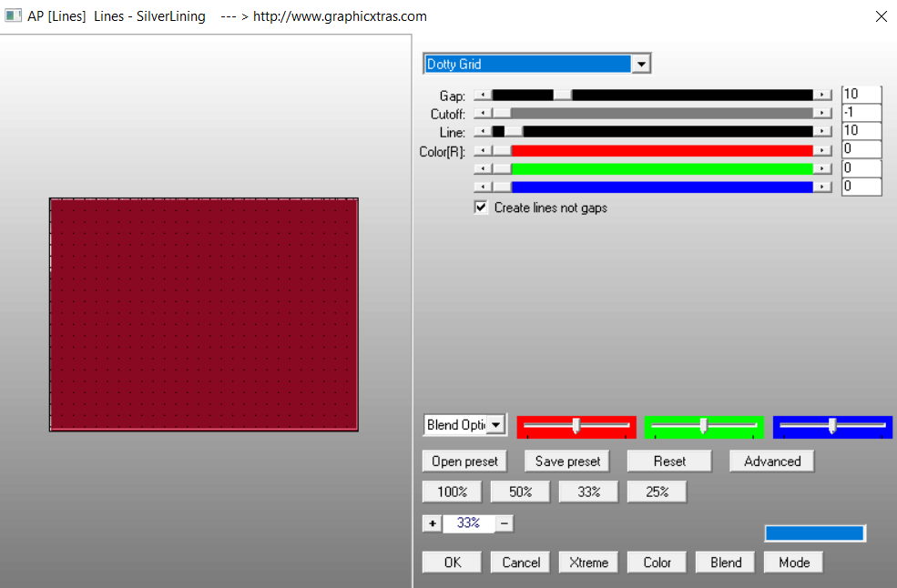This screenshot has height=588, width=897.
Task: Confirm with the OK button
Action: [452, 563]
